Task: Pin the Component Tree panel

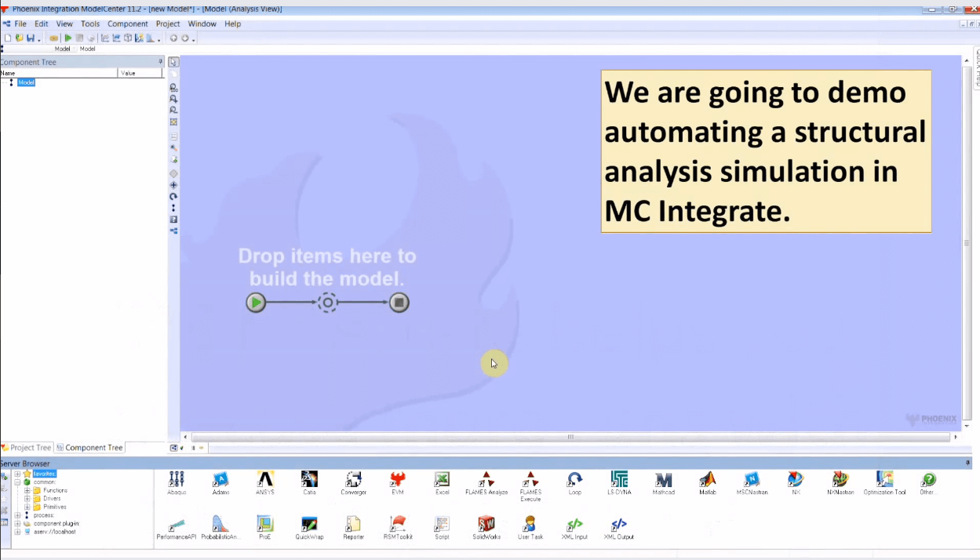Action: 161,62
